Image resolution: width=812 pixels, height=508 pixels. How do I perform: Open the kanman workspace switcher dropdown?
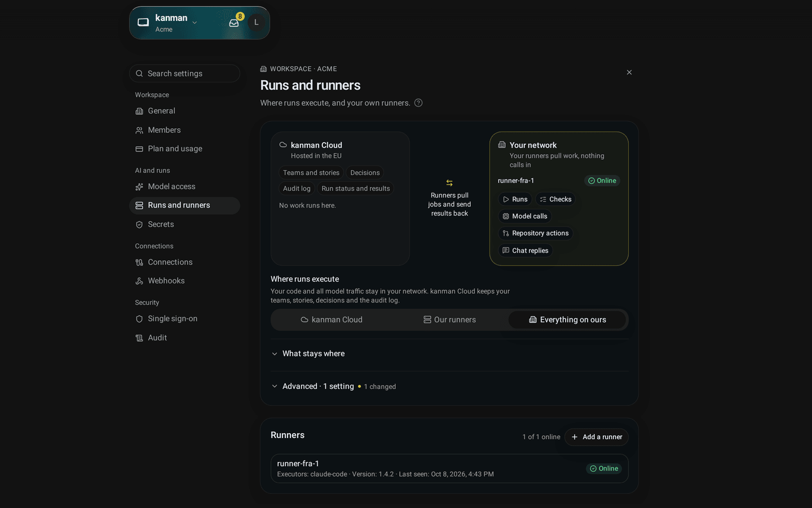coord(176,23)
